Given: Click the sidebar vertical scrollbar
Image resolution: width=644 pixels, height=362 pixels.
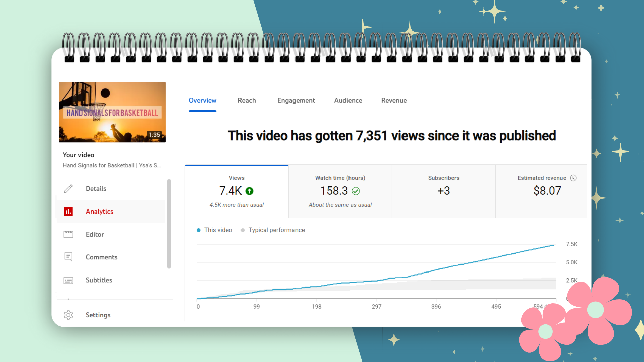Looking at the screenshot, I should click(x=169, y=224).
